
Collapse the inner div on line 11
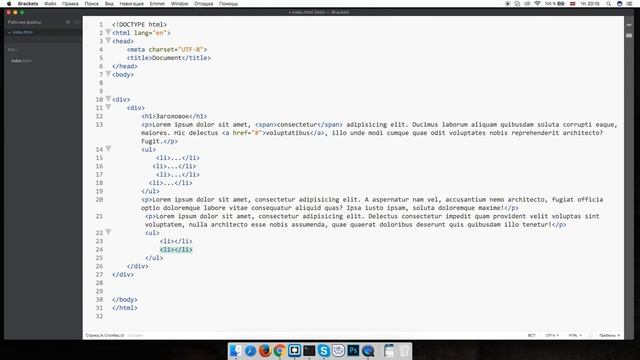point(108,107)
